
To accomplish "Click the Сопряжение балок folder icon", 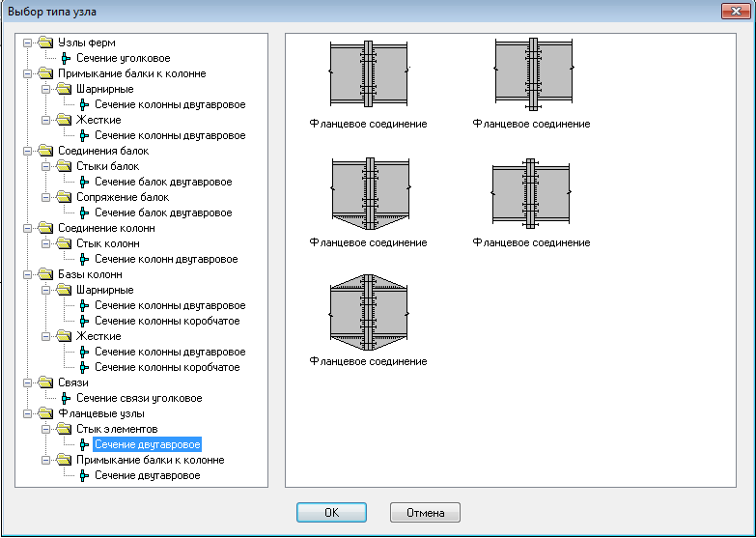I will pyautogui.click(x=64, y=197).
